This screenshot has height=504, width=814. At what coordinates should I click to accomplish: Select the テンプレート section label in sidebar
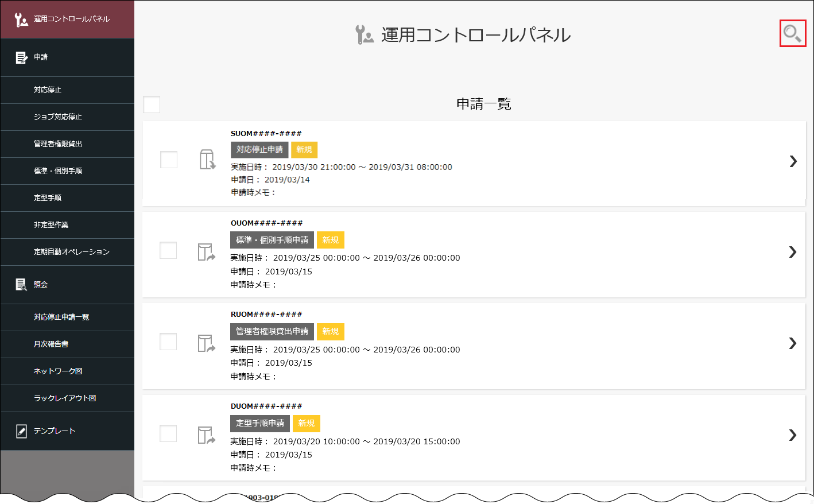pyautogui.click(x=55, y=431)
